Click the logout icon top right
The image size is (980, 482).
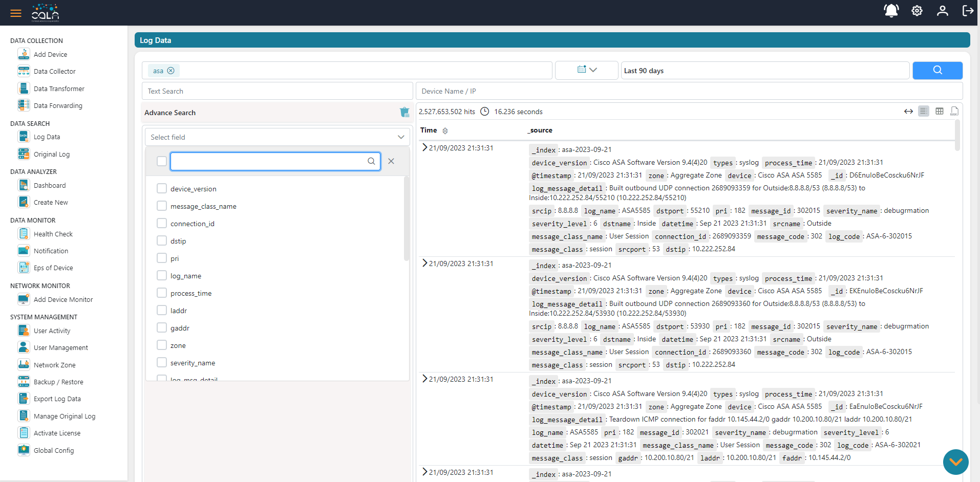[x=968, y=11]
